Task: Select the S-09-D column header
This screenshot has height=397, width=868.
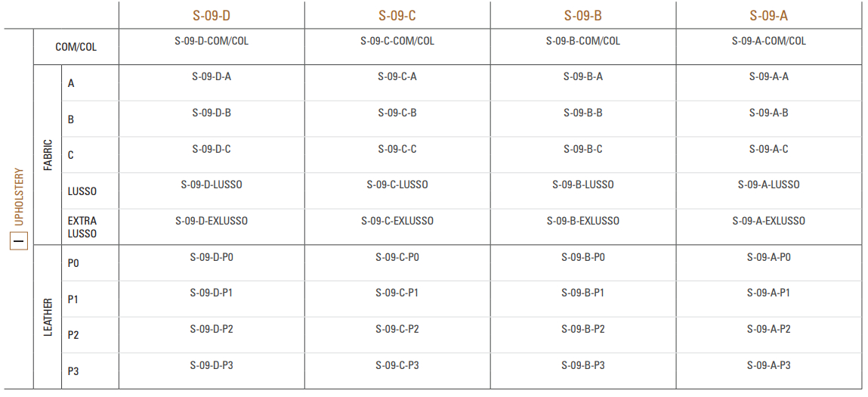Action: (212, 16)
